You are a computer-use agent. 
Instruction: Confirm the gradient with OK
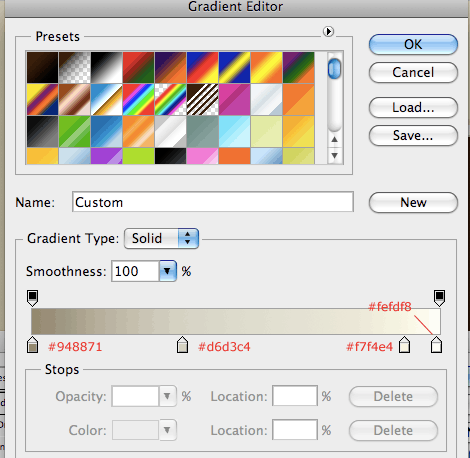pos(413,44)
